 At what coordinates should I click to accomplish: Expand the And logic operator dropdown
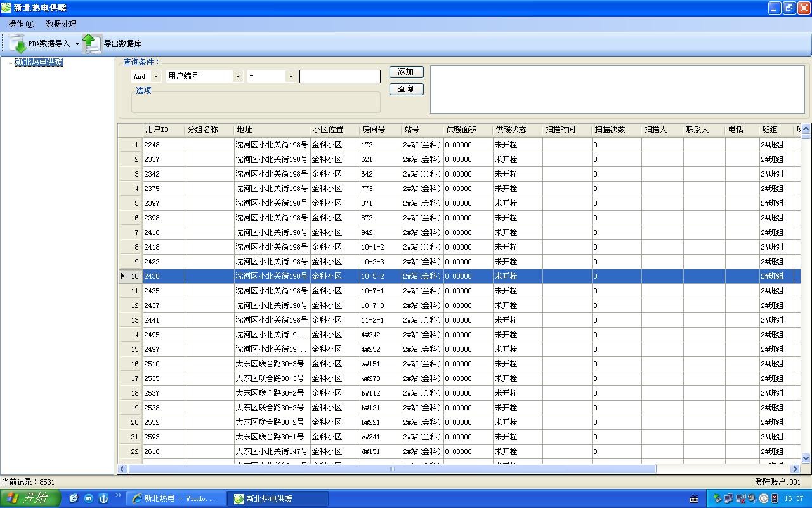(156, 76)
